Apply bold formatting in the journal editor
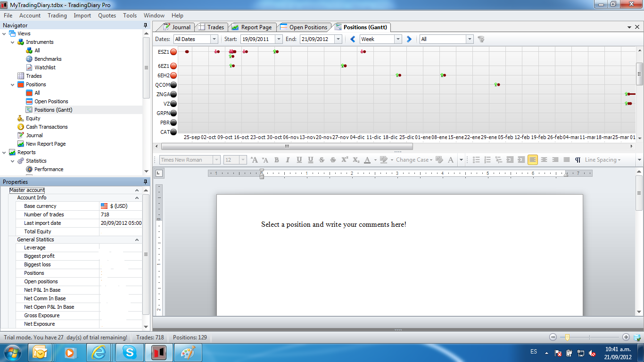Image resolution: width=644 pixels, height=362 pixels. pyautogui.click(x=277, y=160)
